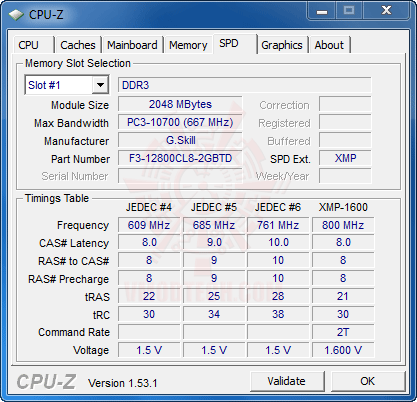417x402 pixels.
Task: Click the JEDEC #5 column header
Action: click(214, 207)
